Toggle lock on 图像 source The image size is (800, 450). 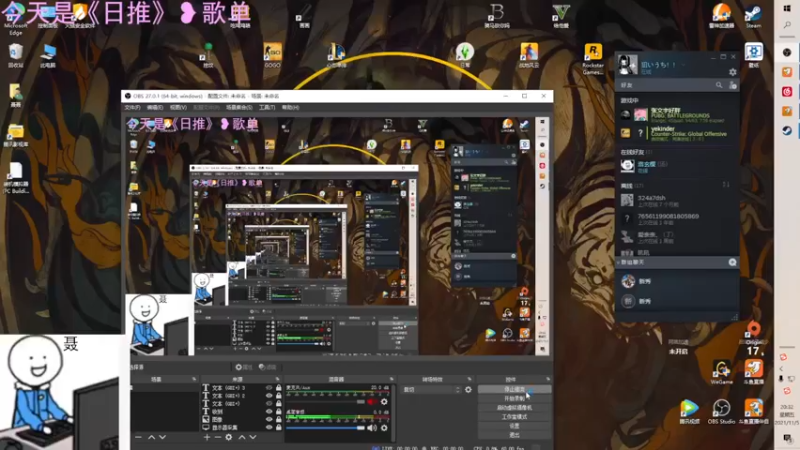(x=279, y=419)
